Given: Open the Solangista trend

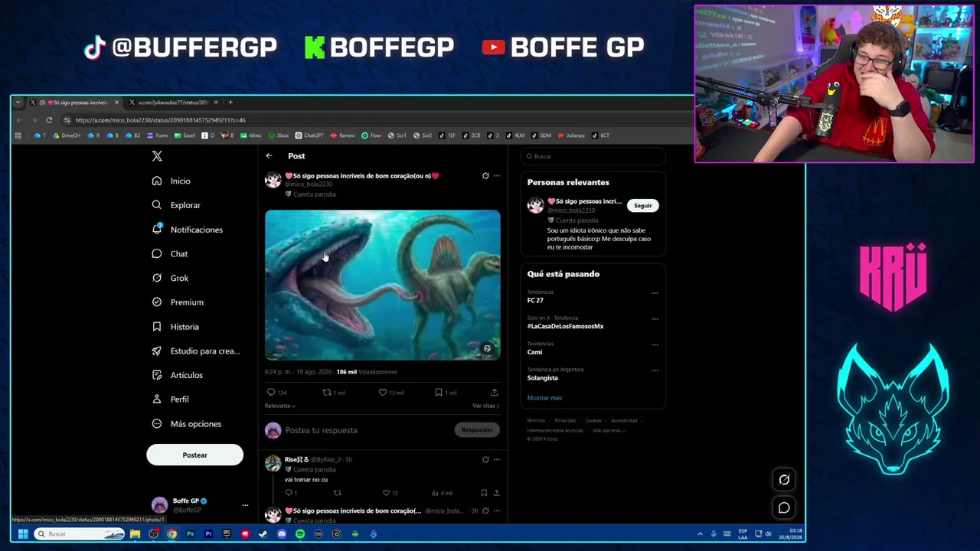Looking at the screenshot, I should click(542, 378).
